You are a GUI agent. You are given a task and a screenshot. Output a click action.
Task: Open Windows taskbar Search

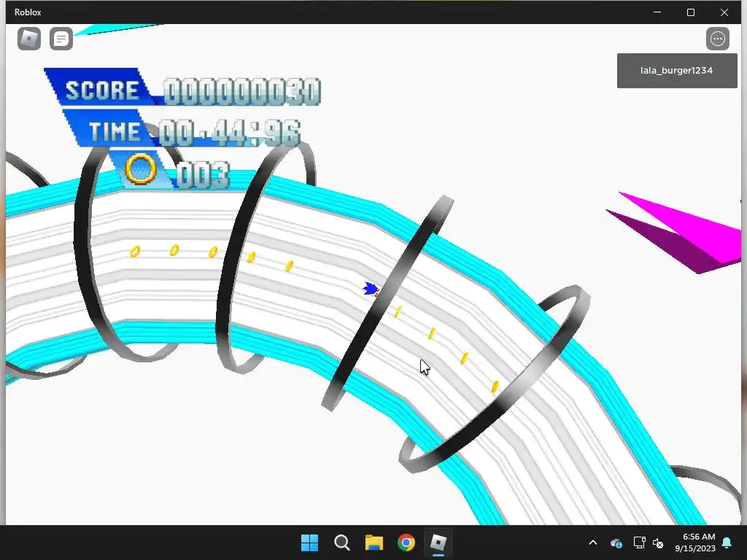pos(341,542)
